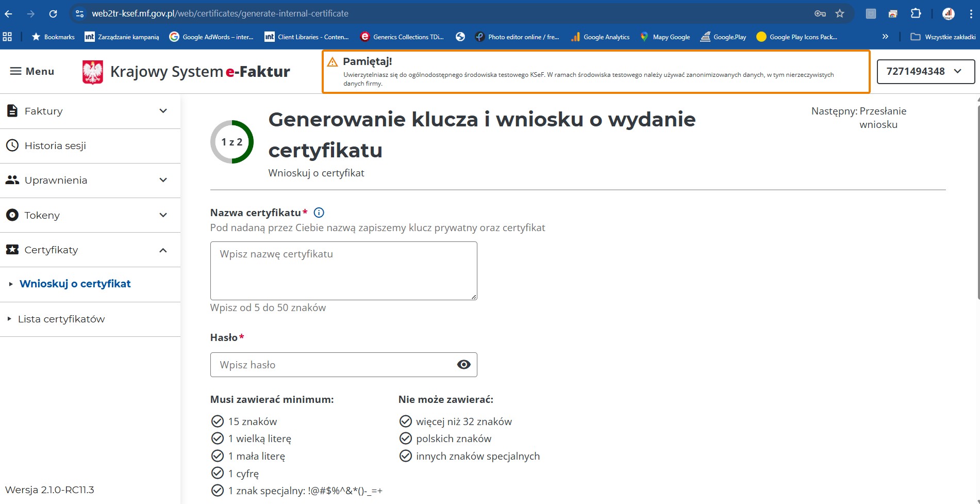Select Wnioskuj o certyfikat link

(x=75, y=284)
